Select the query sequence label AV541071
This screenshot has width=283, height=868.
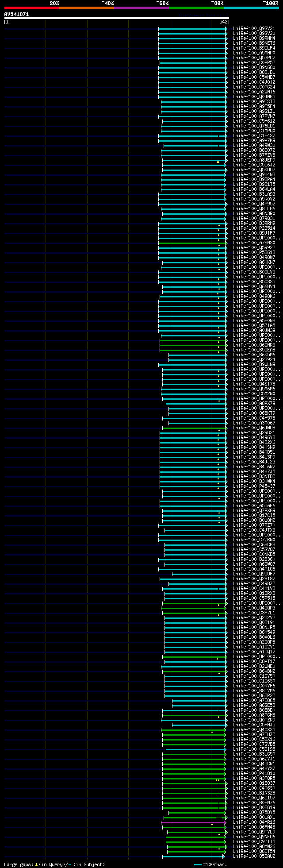click(x=17, y=14)
